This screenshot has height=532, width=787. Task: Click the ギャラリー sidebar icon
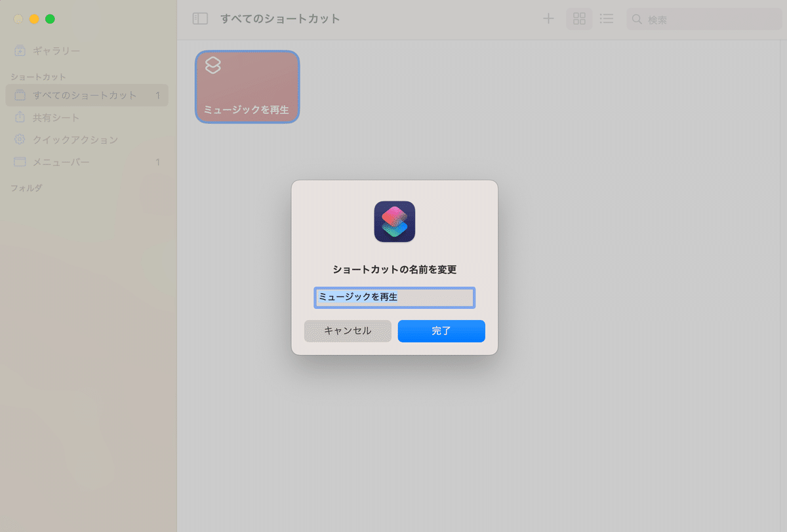[20, 51]
